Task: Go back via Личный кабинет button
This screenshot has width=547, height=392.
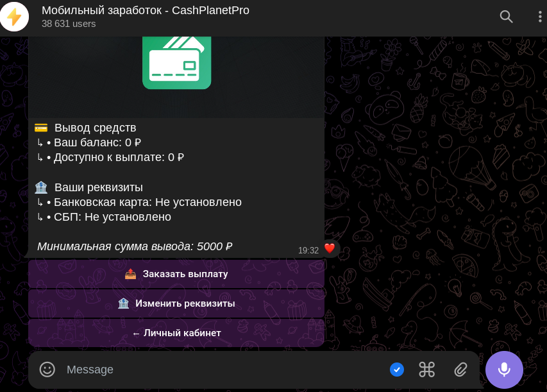Action: 176,333
